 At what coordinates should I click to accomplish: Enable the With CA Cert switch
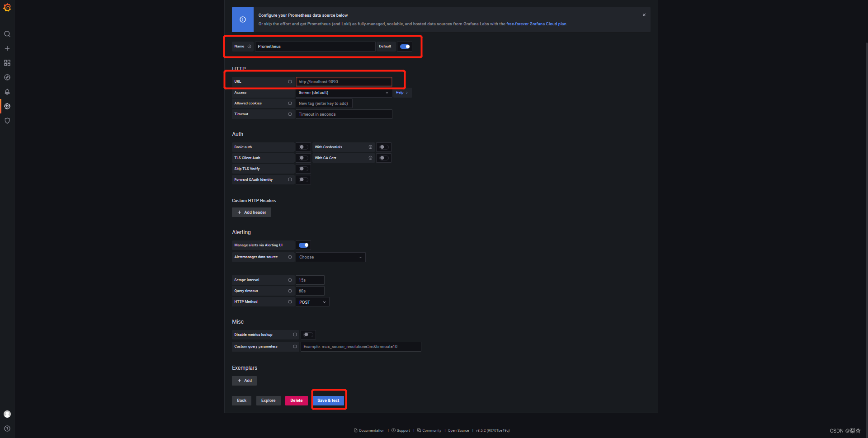384,158
